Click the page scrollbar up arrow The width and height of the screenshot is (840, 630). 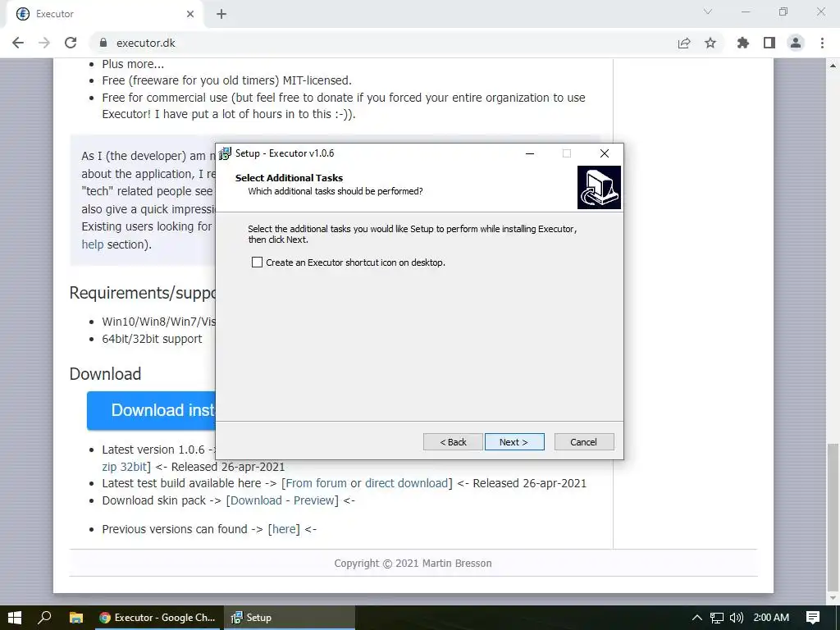833,66
